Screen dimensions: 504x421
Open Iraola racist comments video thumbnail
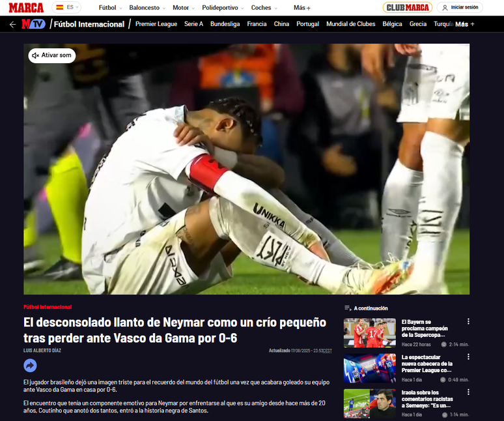370,403
